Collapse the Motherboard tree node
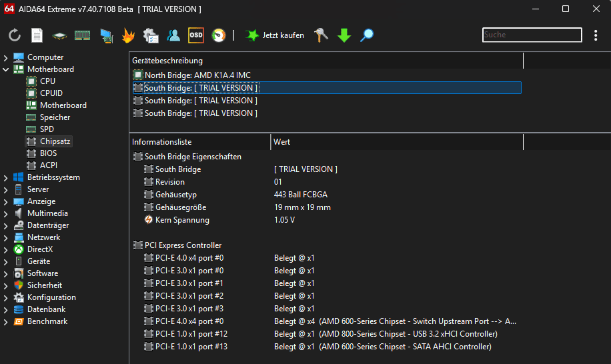 coord(5,69)
